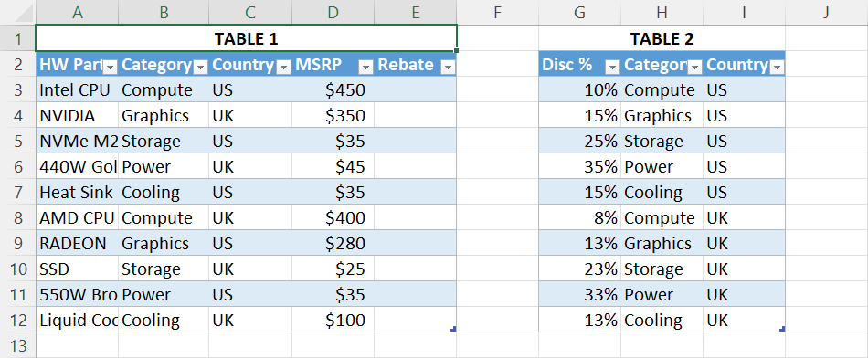Select the 23% discount cell

579,268
